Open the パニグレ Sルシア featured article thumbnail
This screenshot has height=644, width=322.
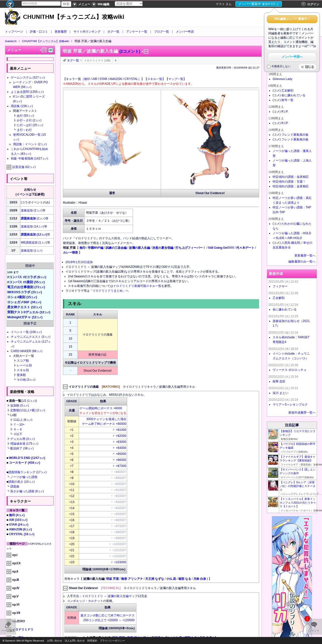273,486
